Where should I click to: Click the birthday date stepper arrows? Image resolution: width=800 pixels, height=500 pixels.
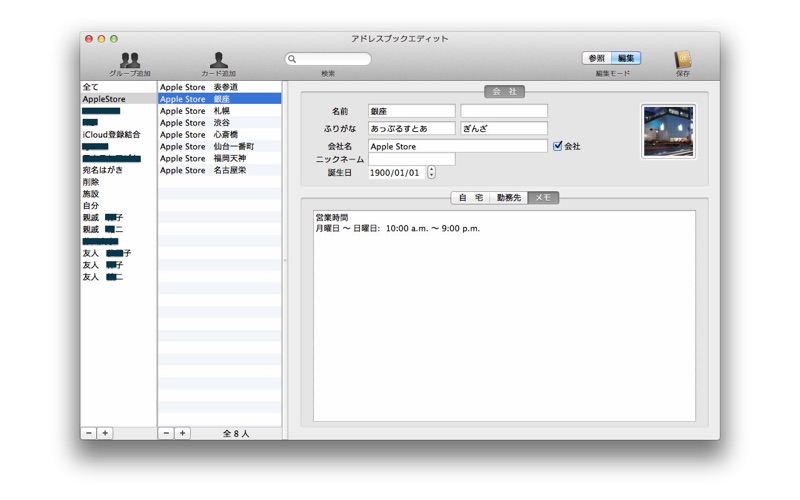click(431, 172)
